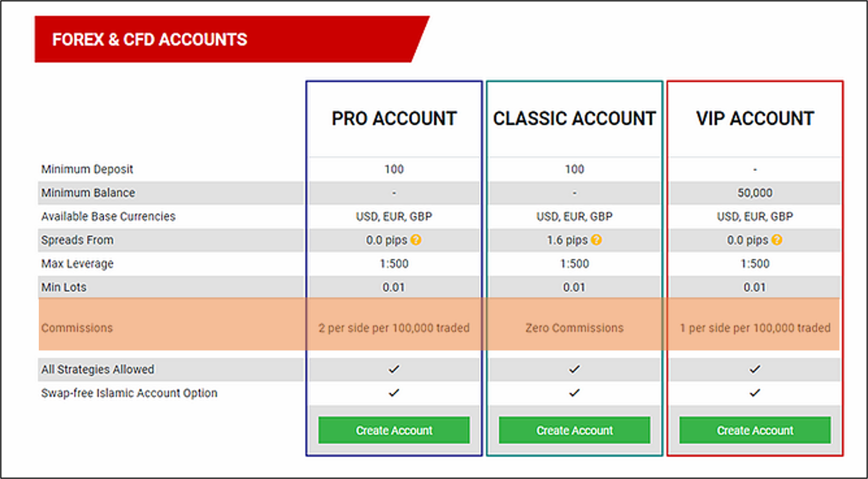Viewport: 868px width, 479px height.
Task: Click Classic Account Swap-free Islamic checkmark
Action: [x=574, y=393]
